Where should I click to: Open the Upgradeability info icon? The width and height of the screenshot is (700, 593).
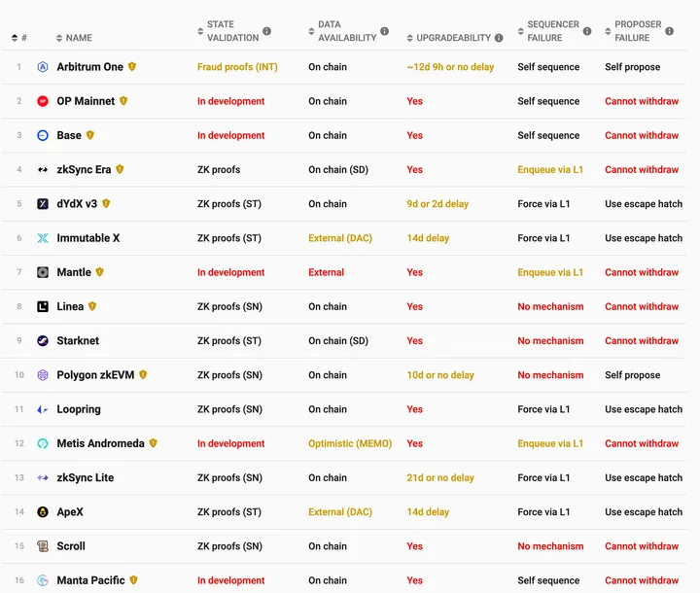click(x=499, y=38)
